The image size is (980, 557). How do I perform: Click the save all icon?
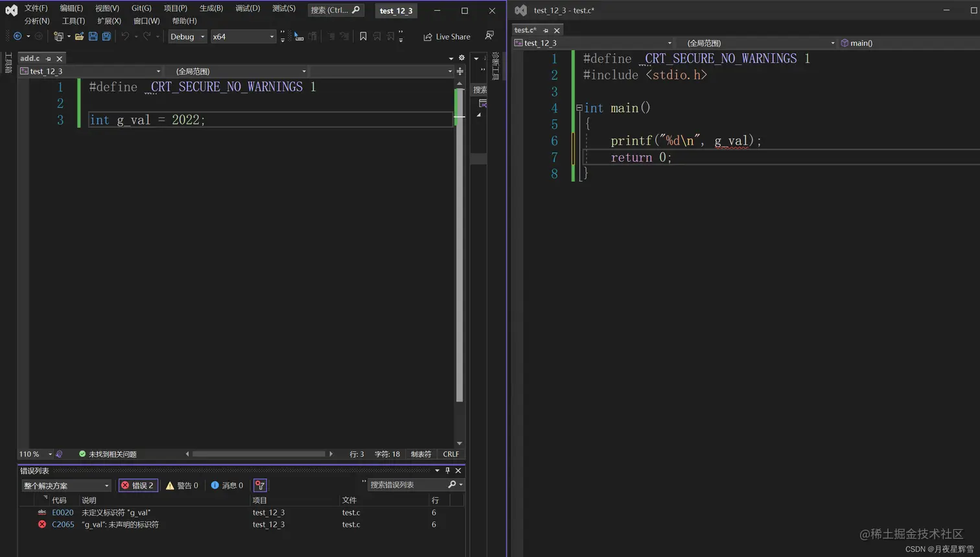click(106, 36)
